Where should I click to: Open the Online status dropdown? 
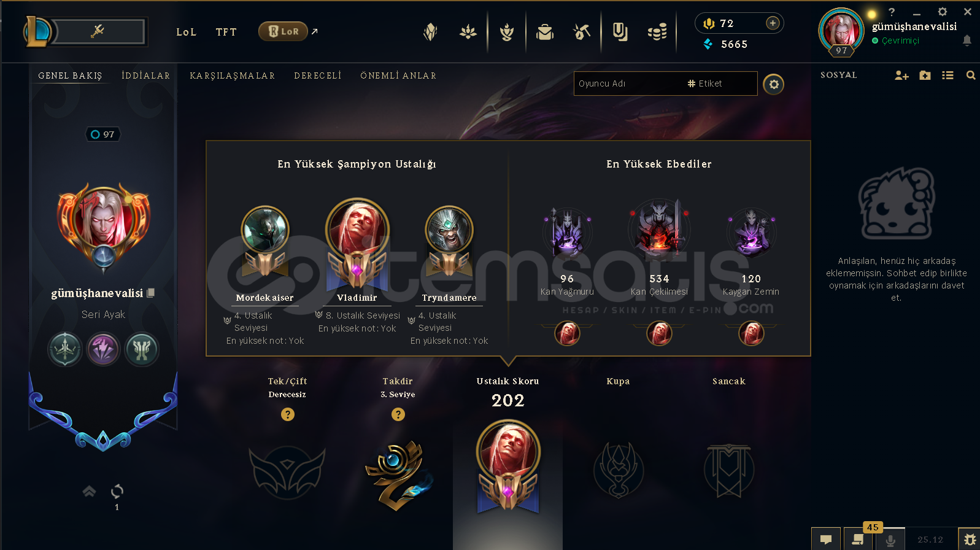(x=896, y=41)
